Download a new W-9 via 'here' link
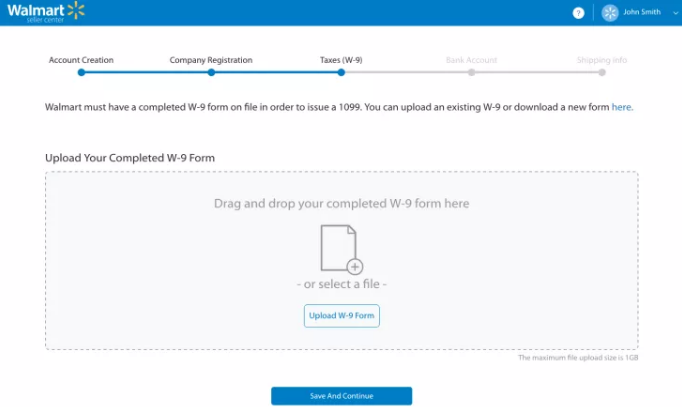This screenshot has width=682, height=407. [x=622, y=107]
